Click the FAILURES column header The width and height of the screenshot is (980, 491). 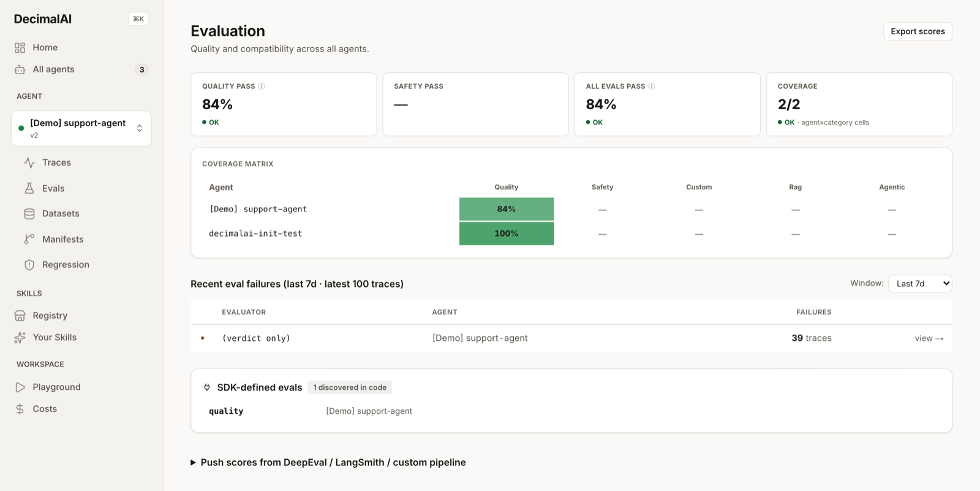(814, 312)
